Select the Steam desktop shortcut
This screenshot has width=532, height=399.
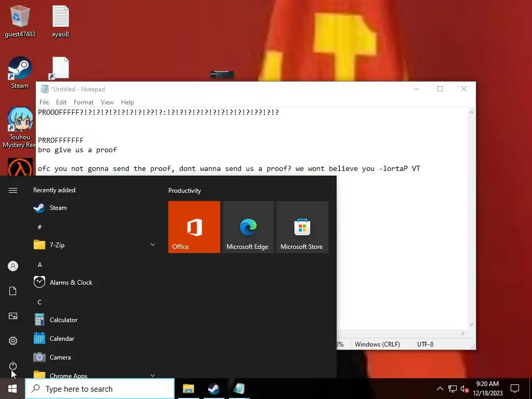coord(20,73)
